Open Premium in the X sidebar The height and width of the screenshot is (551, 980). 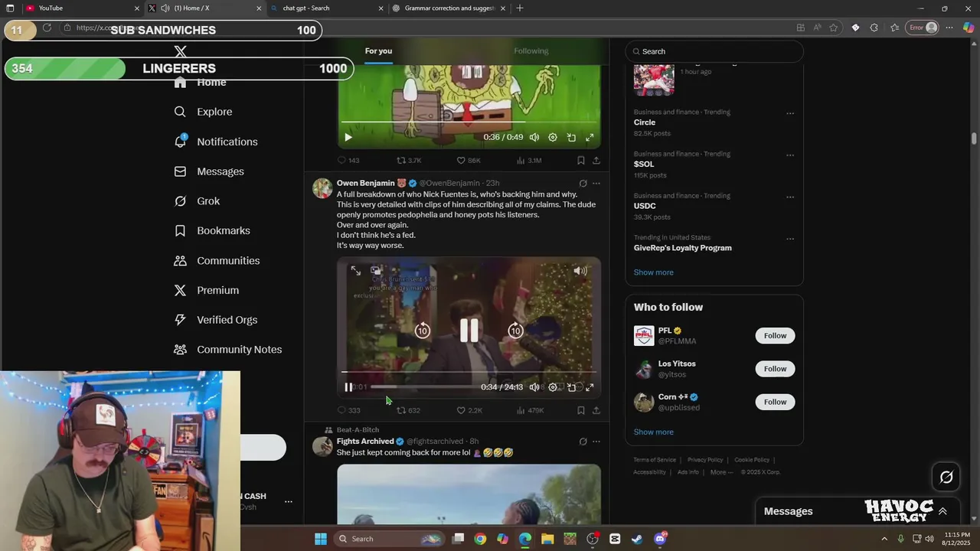pos(207,290)
